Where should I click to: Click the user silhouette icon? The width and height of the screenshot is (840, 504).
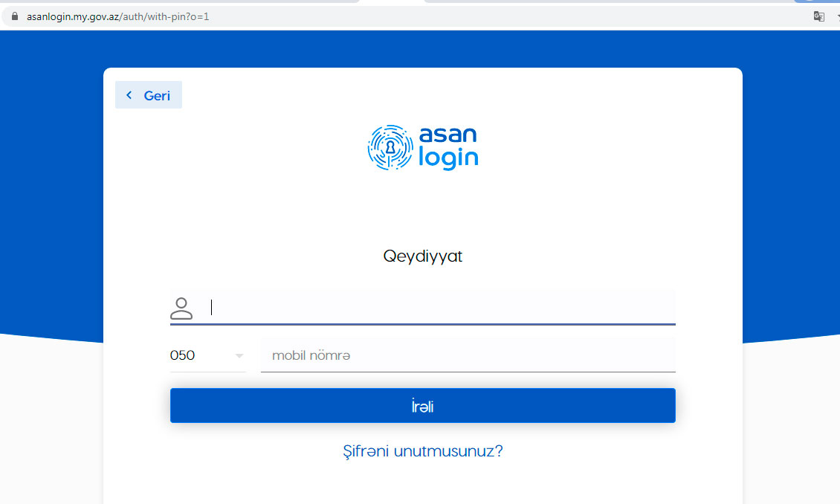(181, 308)
